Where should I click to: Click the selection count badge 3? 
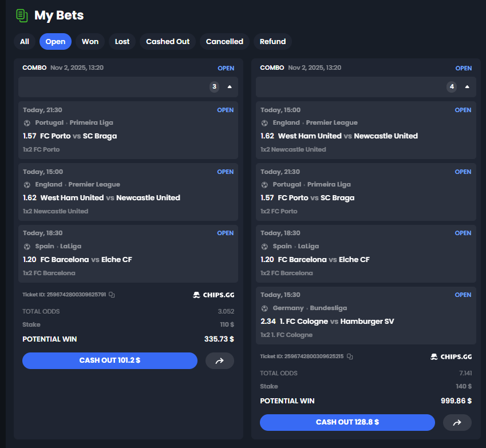(214, 87)
